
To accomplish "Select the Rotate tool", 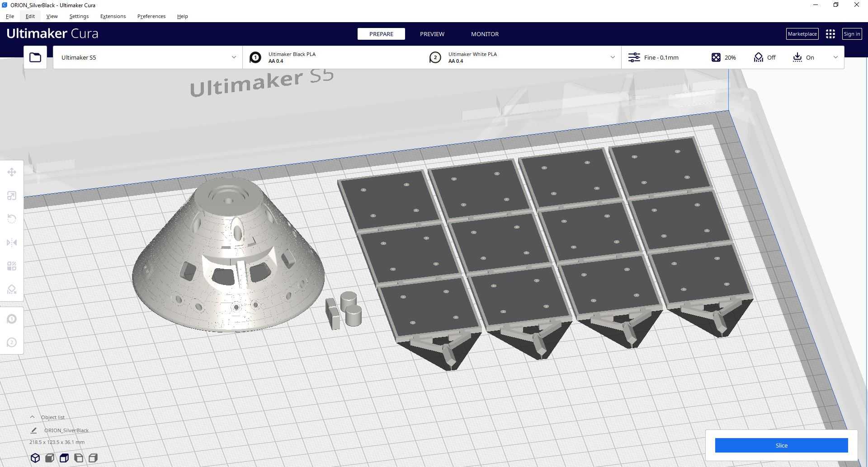I will (12, 219).
